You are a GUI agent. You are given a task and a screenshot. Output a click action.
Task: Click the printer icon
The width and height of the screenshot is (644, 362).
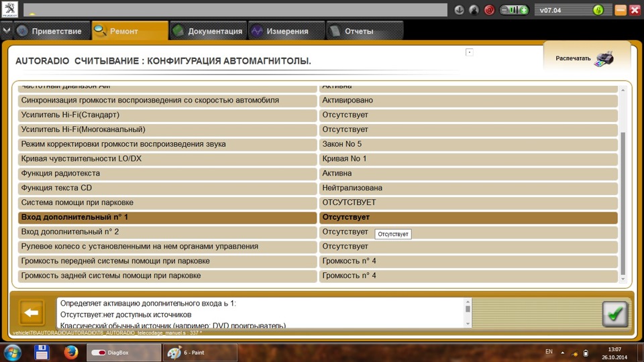tap(604, 59)
